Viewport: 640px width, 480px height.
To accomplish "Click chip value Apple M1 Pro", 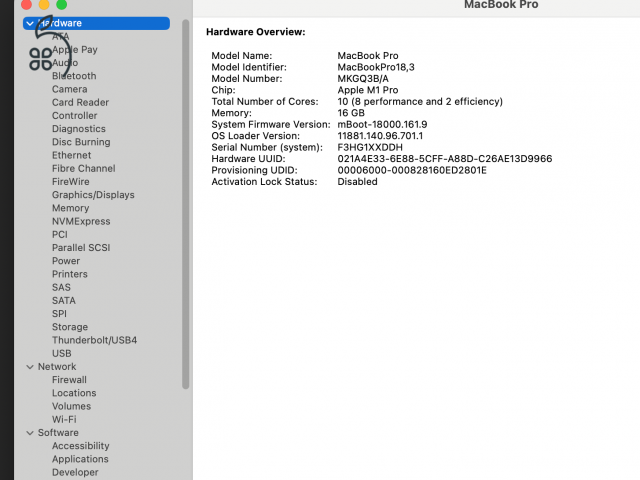I will [368, 90].
